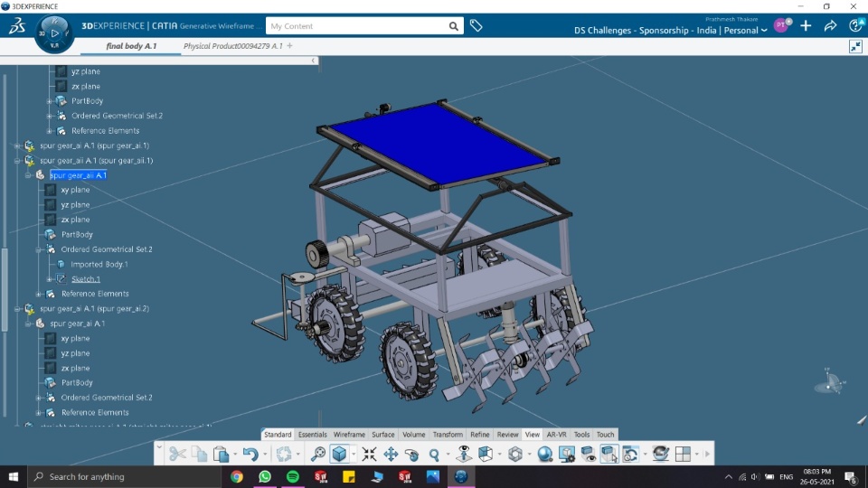This screenshot has width=868, height=488.
Task: Open the Tools tab
Action: point(581,435)
